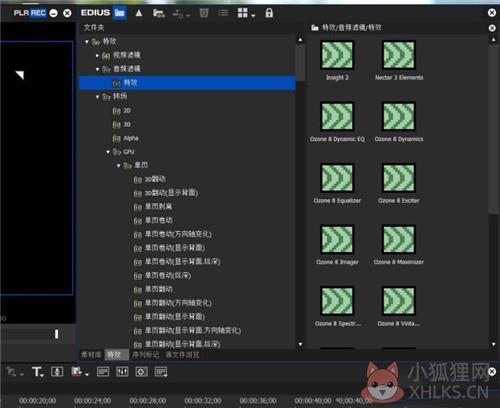
Task: Click the vector scope circle icon
Action: point(141,371)
